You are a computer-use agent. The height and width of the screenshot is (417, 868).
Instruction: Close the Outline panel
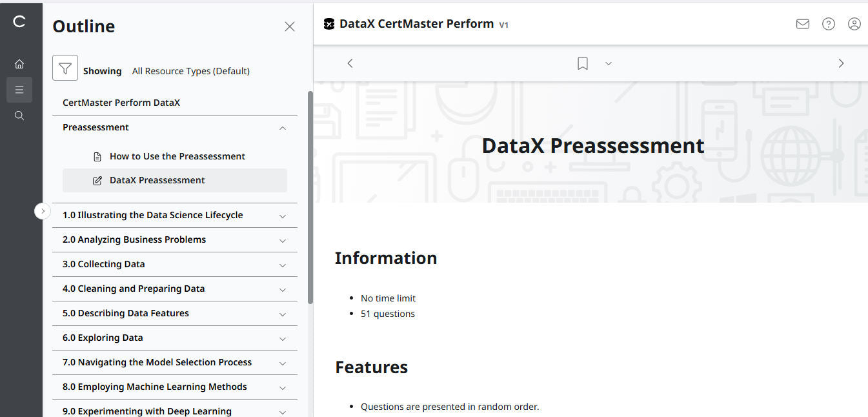pos(290,26)
